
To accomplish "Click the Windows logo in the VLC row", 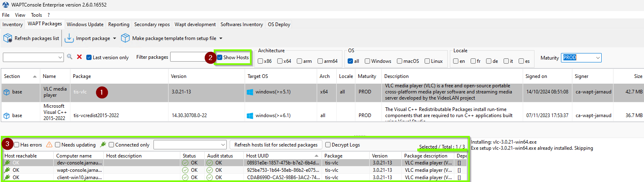I will (x=250, y=92).
